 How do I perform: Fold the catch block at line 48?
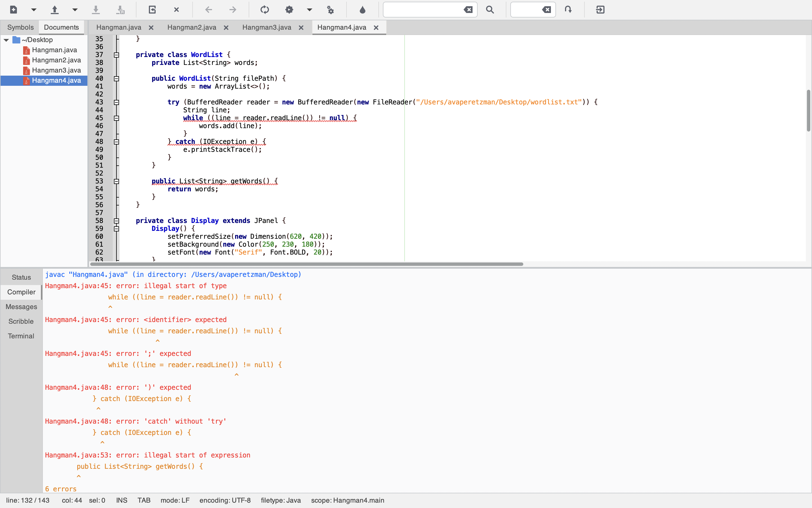(x=116, y=142)
